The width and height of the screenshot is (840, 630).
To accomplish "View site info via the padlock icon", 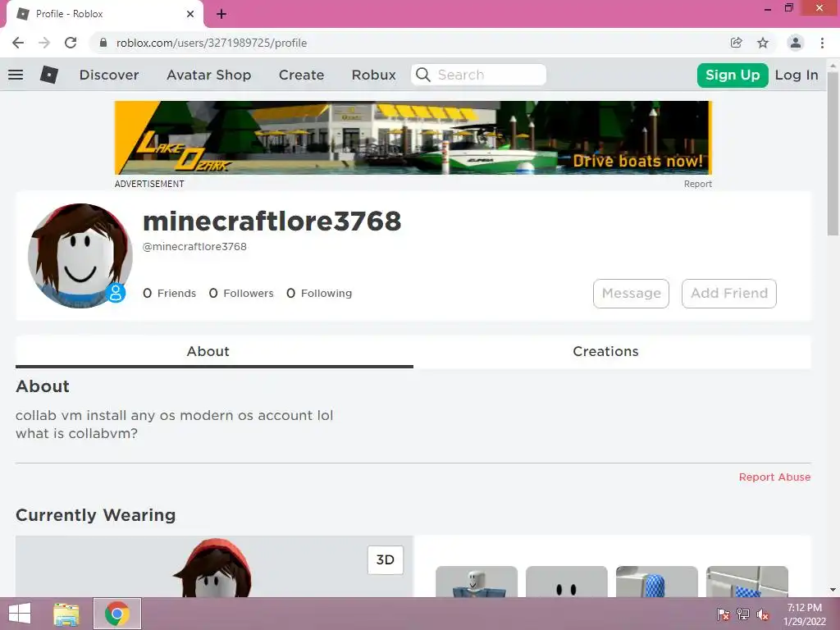I will (103, 43).
